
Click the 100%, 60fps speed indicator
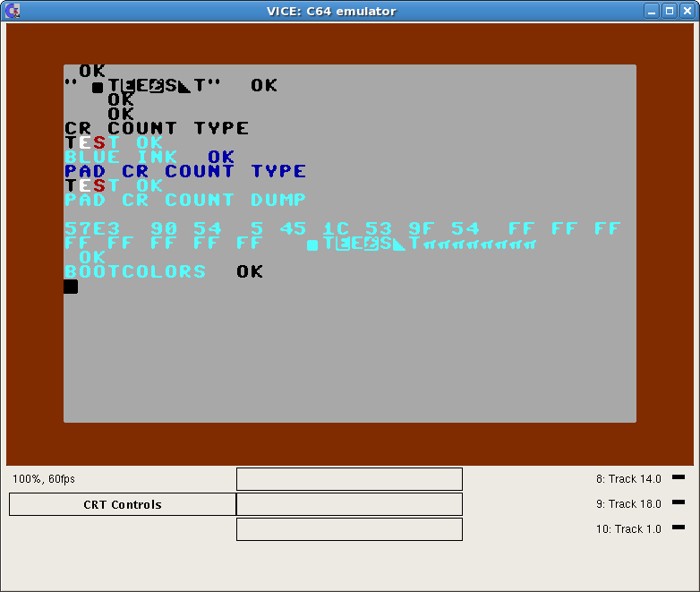(x=43, y=479)
